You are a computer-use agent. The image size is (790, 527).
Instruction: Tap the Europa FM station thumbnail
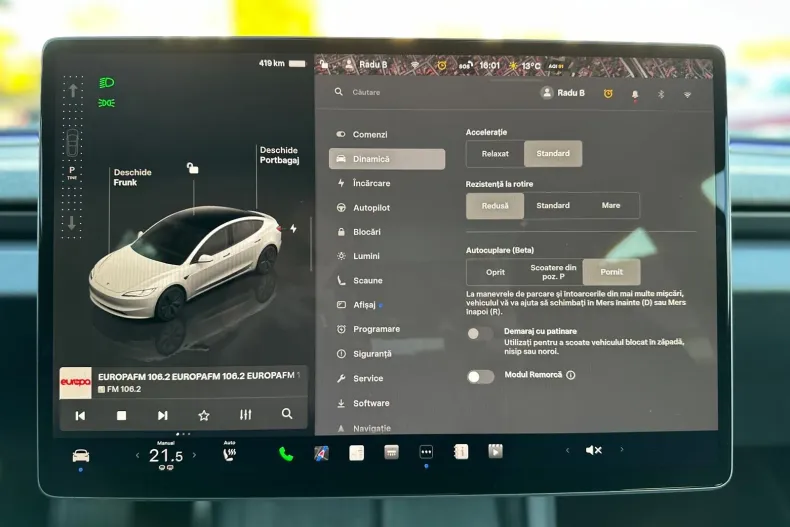(76, 383)
